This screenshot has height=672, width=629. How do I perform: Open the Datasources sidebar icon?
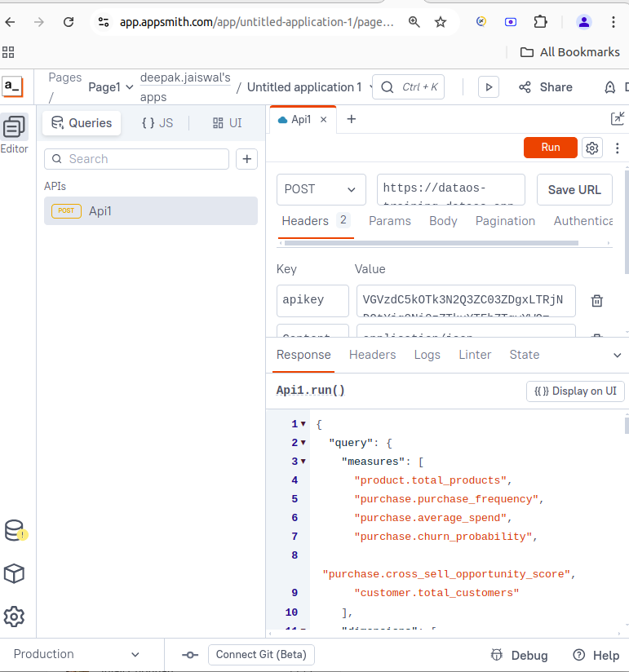[x=15, y=531]
